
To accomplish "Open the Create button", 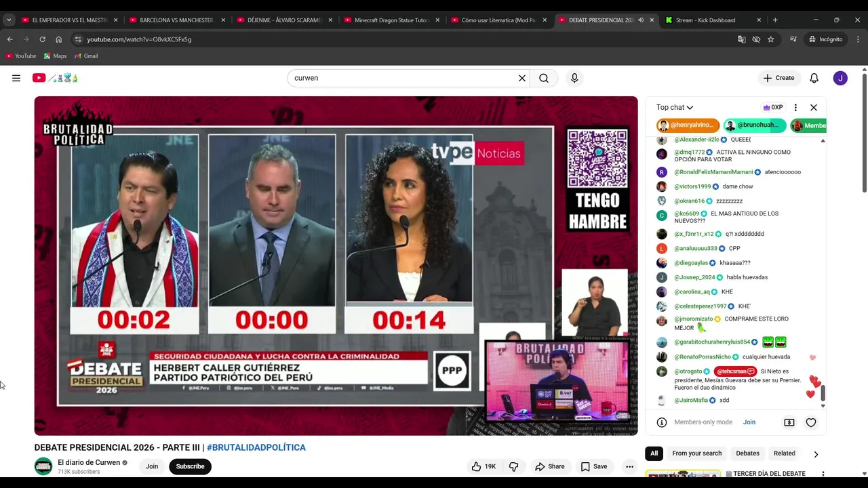I will click(x=778, y=78).
